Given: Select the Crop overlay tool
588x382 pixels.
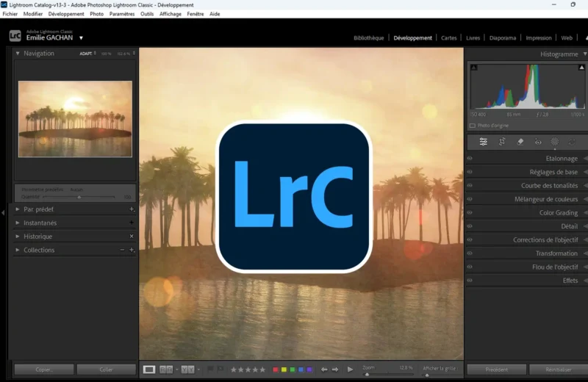Looking at the screenshot, I should [x=502, y=142].
